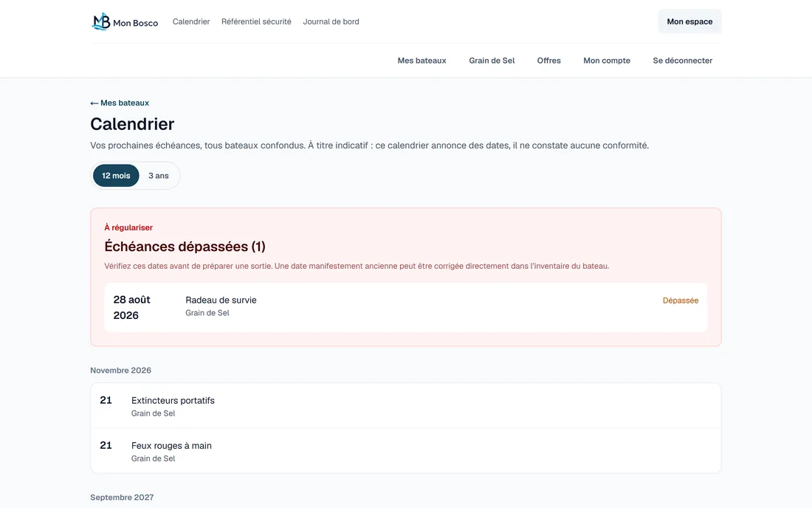Viewport: 812px width, 508px height.
Task: Open the Feux rouges à main row
Action: coord(405,450)
